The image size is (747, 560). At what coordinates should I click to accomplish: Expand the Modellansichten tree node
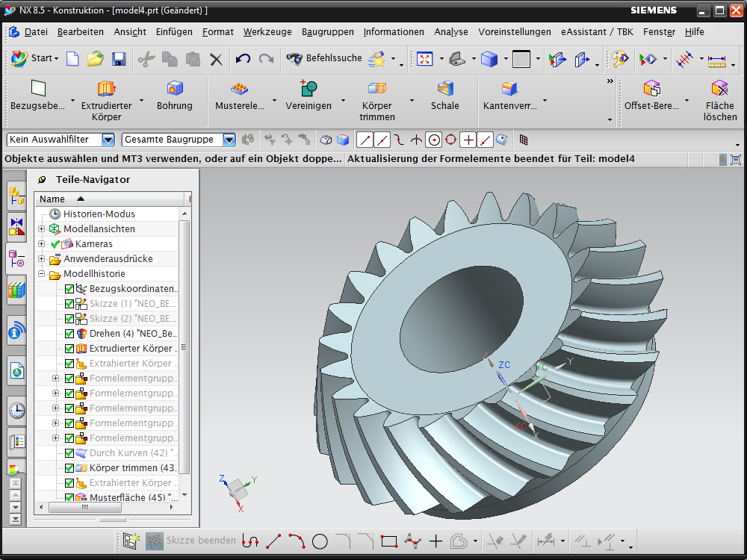(42, 229)
